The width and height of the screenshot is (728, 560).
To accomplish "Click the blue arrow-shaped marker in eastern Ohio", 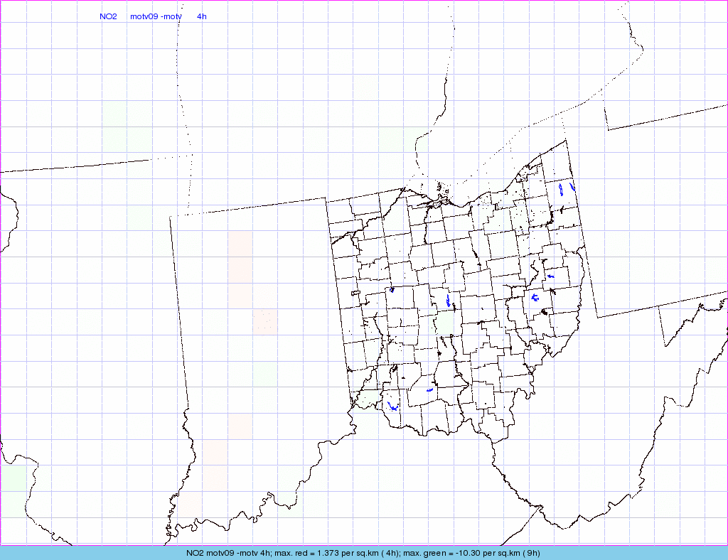I will [534, 298].
